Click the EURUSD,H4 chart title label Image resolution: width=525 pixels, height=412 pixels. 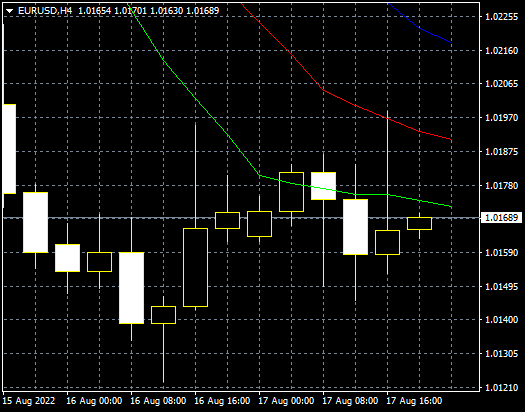click(45, 11)
